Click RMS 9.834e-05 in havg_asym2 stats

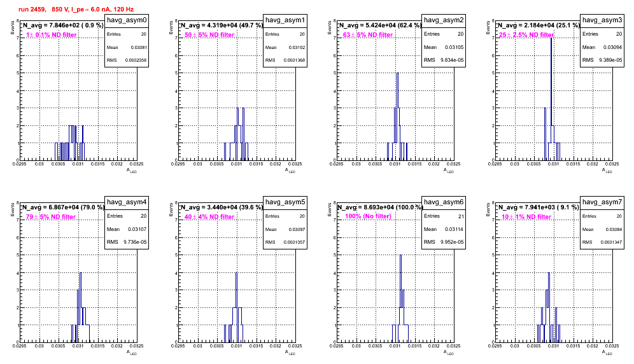tap(444, 60)
